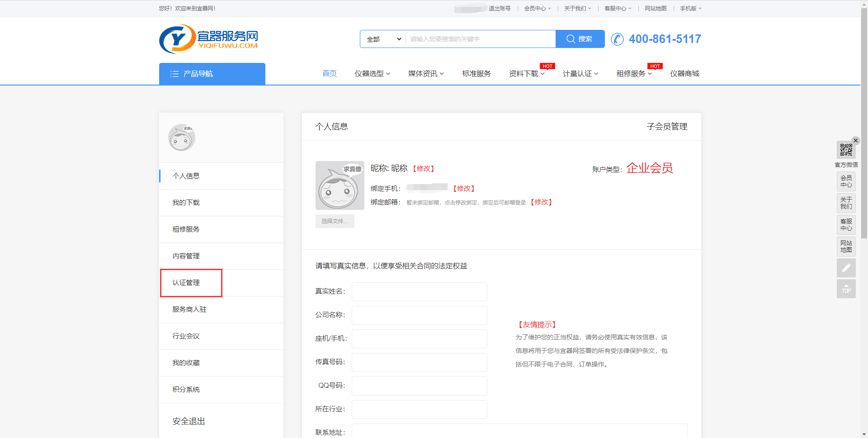Expand the 媒体资讯 nav dropdown
Viewport: 868px width, 438px height.
pyautogui.click(x=426, y=74)
